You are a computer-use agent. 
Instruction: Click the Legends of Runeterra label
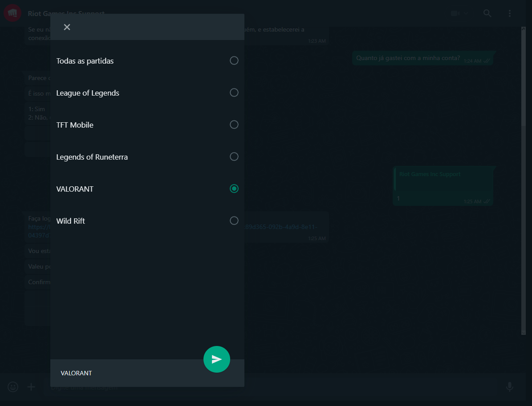(92, 157)
